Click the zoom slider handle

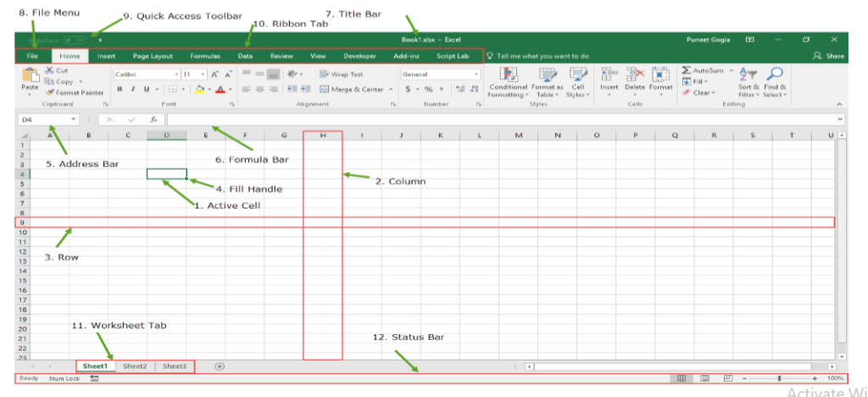click(779, 378)
